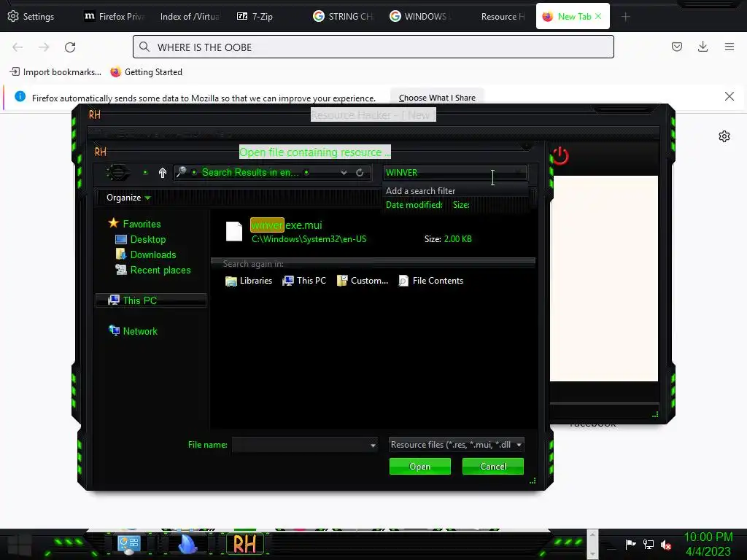Click the dialog back navigation orb

[x=117, y=172]
